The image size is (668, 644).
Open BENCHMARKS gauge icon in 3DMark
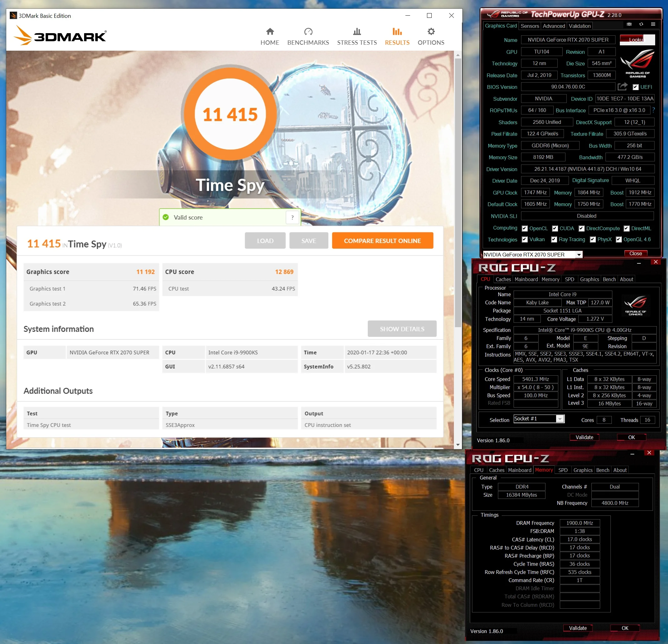click(308, 32)
